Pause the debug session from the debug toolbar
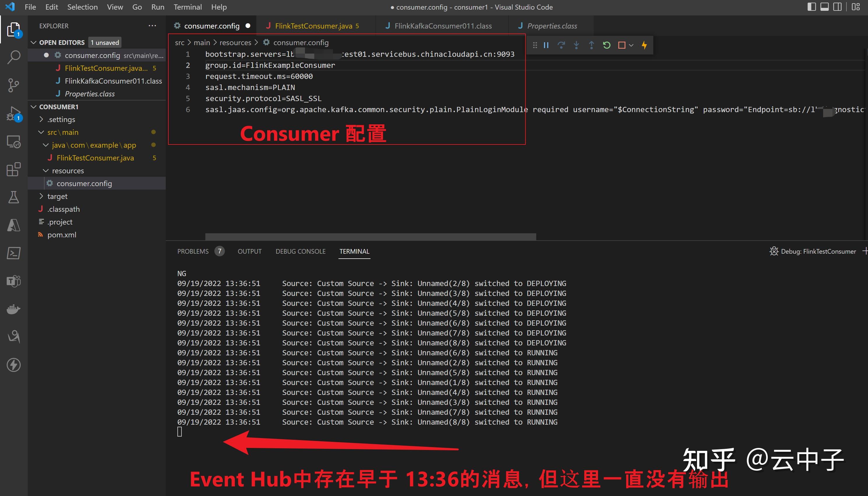 coord(546,45)
